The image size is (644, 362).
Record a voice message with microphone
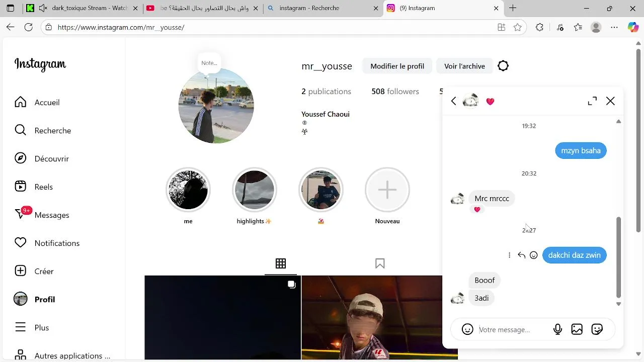tap(557, 329)
